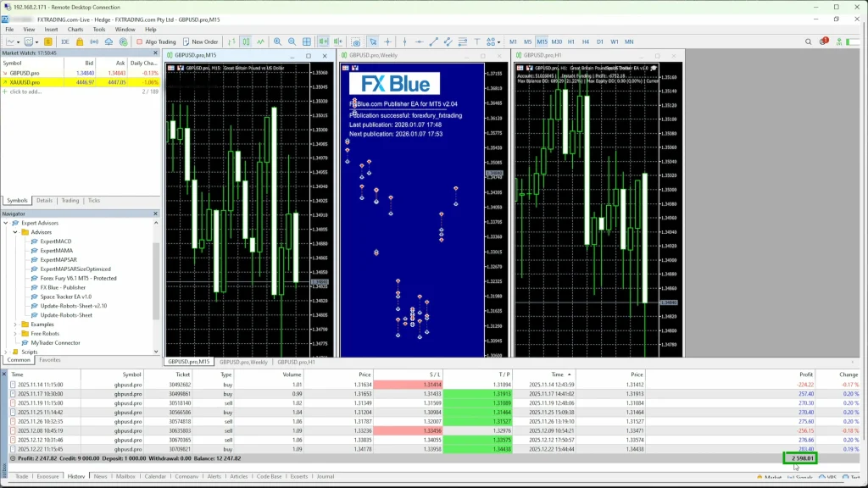Image resolution: width=868 pixels, height=488 pixels.
Task: Open the search magnifier in toolbar
Action: point(808,42)
